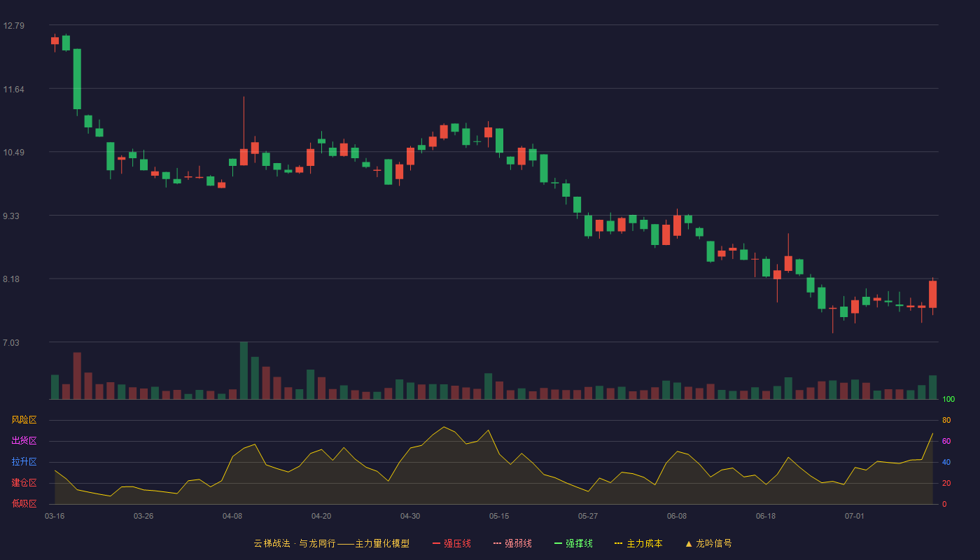This screenshot has height=560, width=980.
Task: Select the last red candlestick on the chart
Action: 932,295
